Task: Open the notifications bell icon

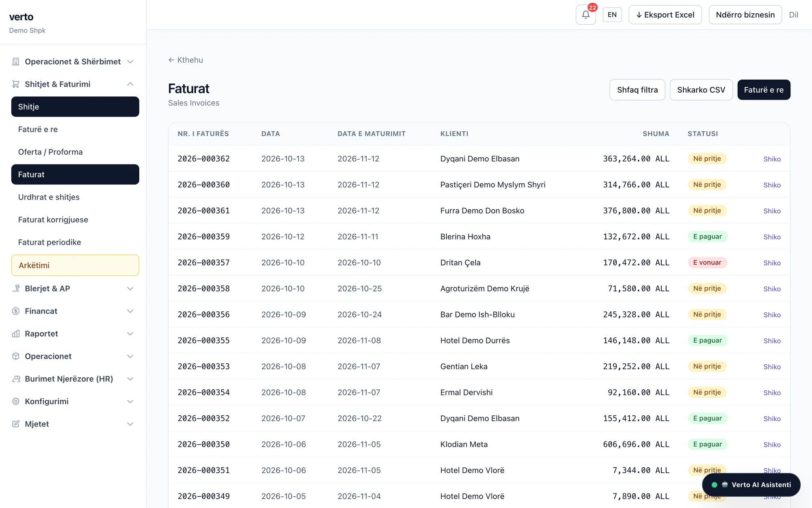Action: pos(585,15)
